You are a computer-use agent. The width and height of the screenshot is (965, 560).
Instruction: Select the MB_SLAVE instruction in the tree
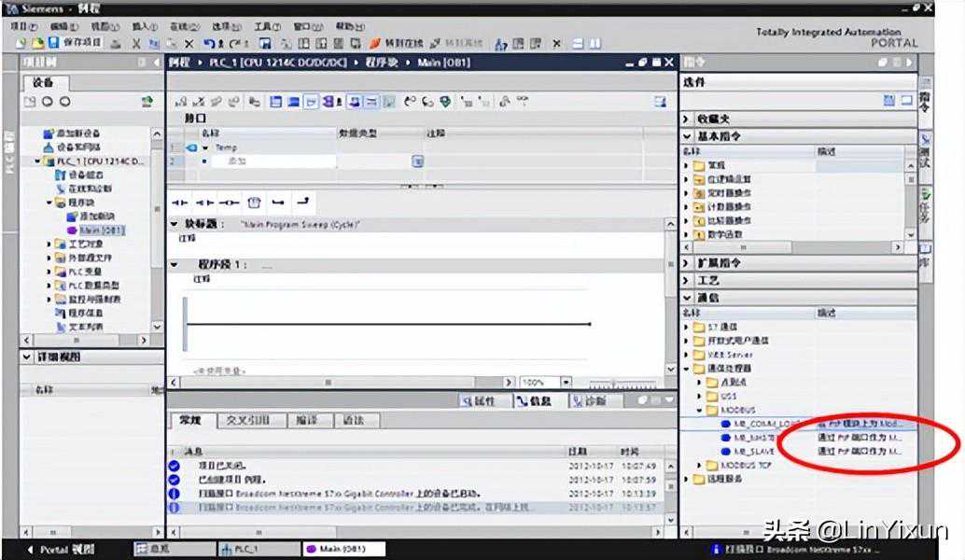pos(753,452)
